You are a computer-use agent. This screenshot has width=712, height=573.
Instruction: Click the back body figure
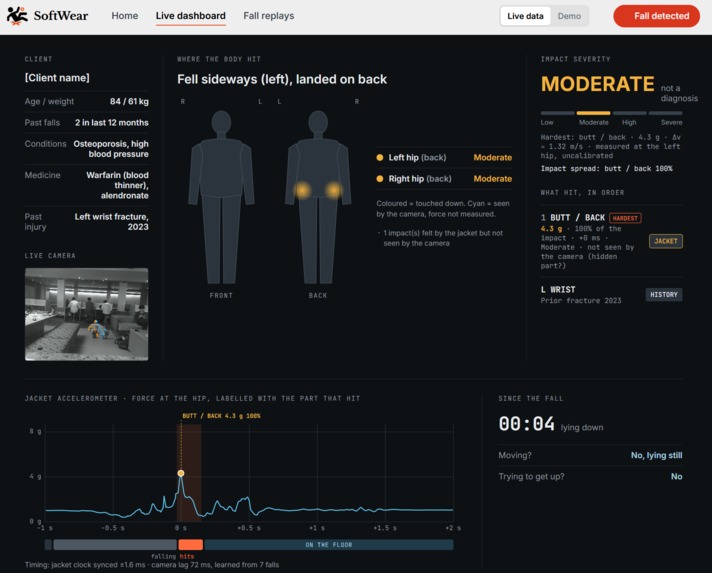click(x=318, y=197)
